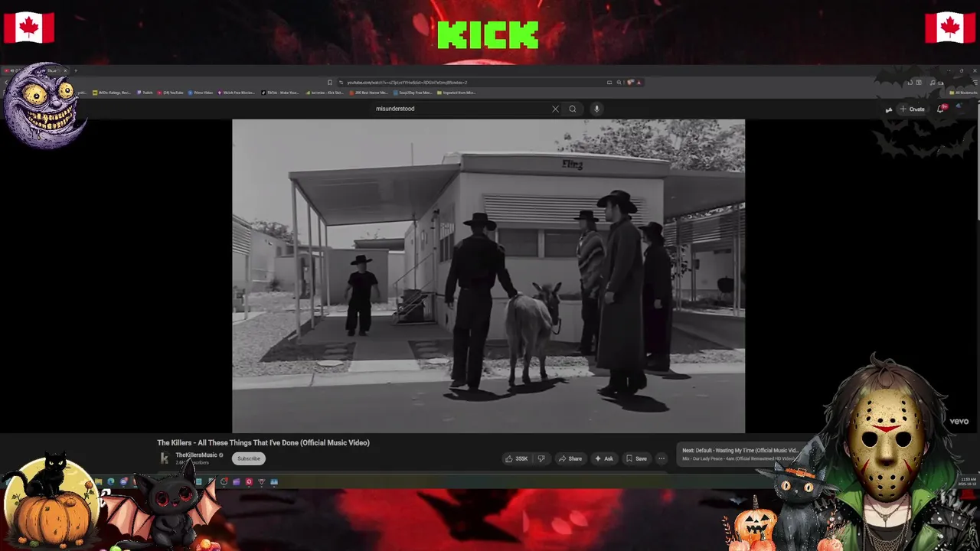This screenshot has width=980, height=551.
Task: Open the Prime Video bookmark
Action: (x=201, y=93)
